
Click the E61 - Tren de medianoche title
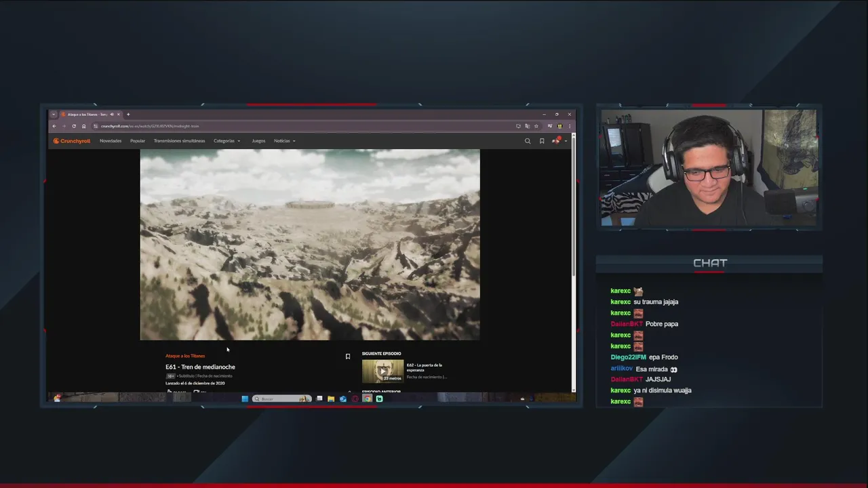(x=200, y=367)
